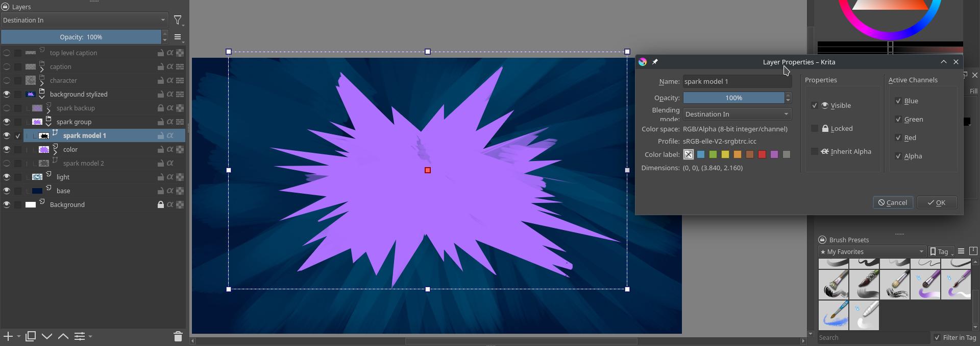Select the base layer in Layers list
980x346 pixels.
point(63,191)
